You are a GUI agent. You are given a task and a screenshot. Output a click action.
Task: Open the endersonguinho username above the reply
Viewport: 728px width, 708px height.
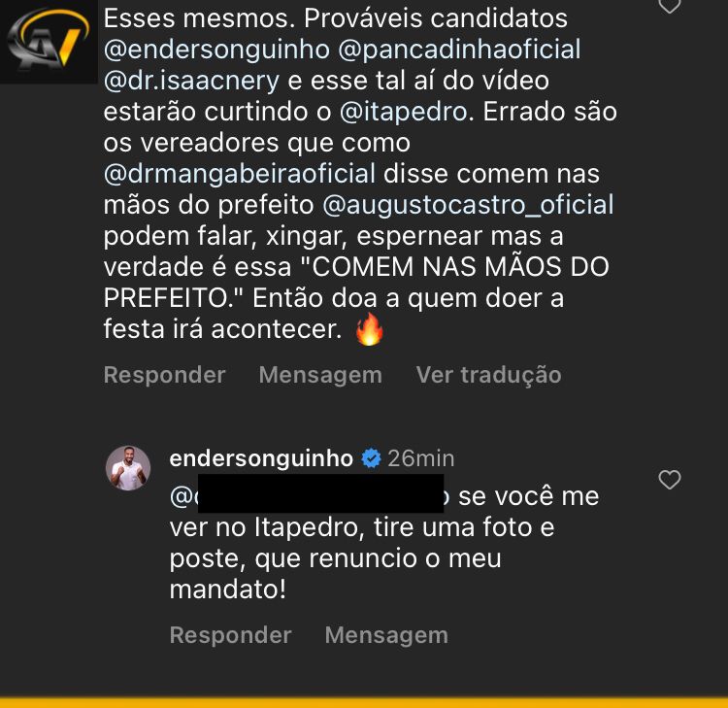(260, 458)
